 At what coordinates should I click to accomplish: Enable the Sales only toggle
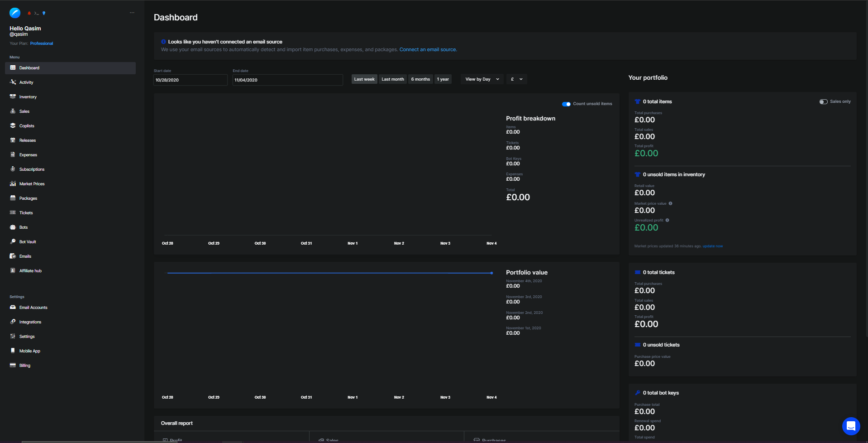tap(823, 102)
